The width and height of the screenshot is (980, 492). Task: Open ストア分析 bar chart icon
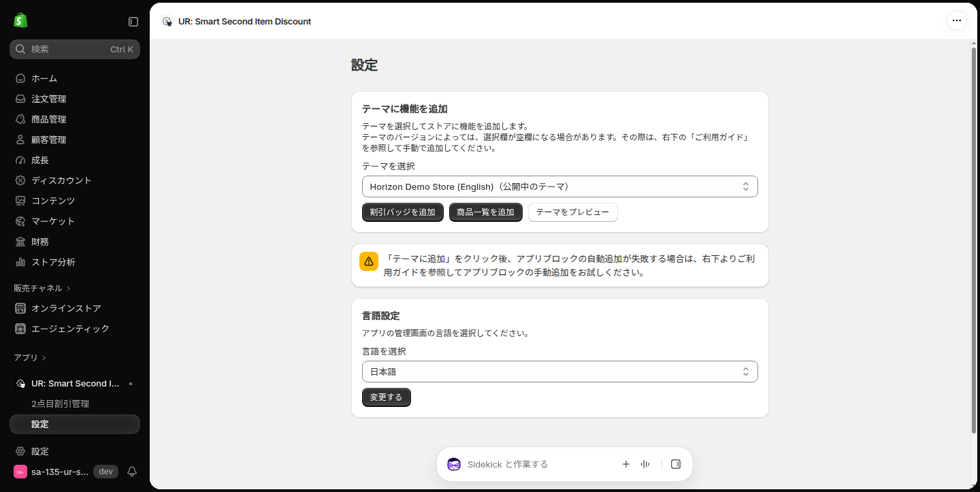click(x=20, y=262)
